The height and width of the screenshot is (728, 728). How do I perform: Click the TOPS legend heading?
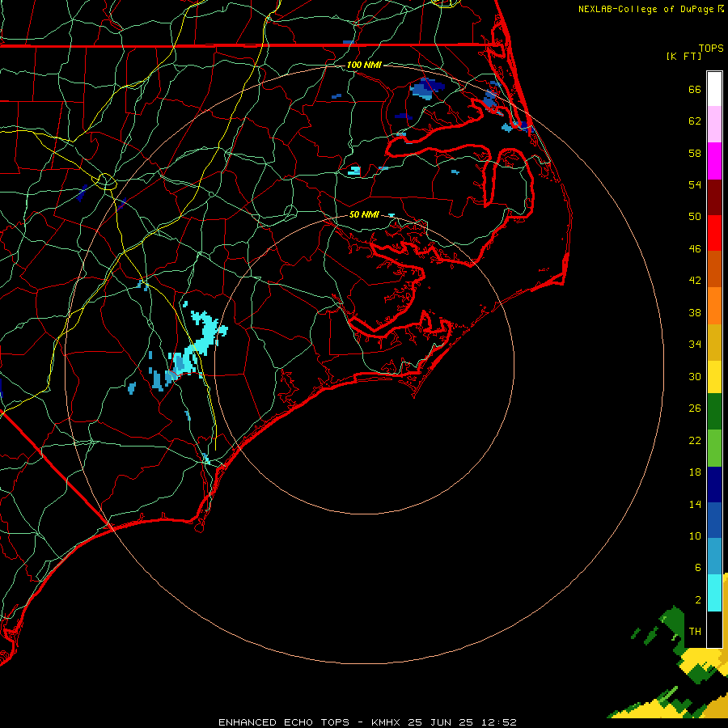(711, 49)
